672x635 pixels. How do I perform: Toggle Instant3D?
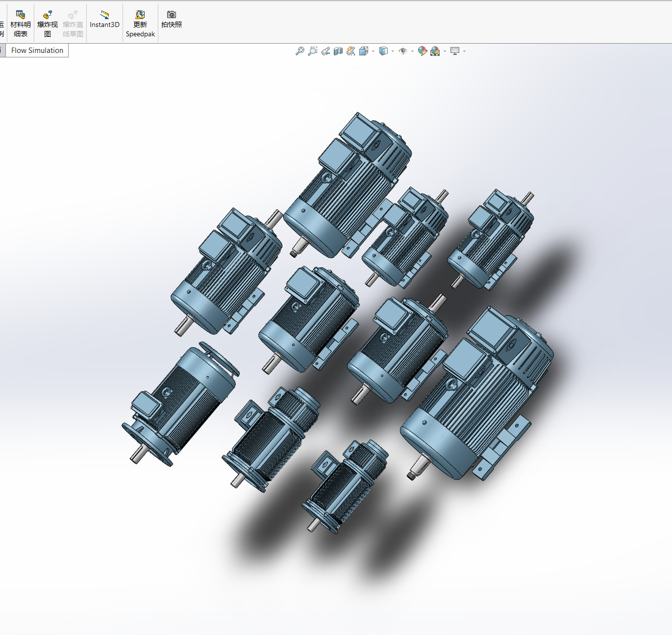click(104, 20)
